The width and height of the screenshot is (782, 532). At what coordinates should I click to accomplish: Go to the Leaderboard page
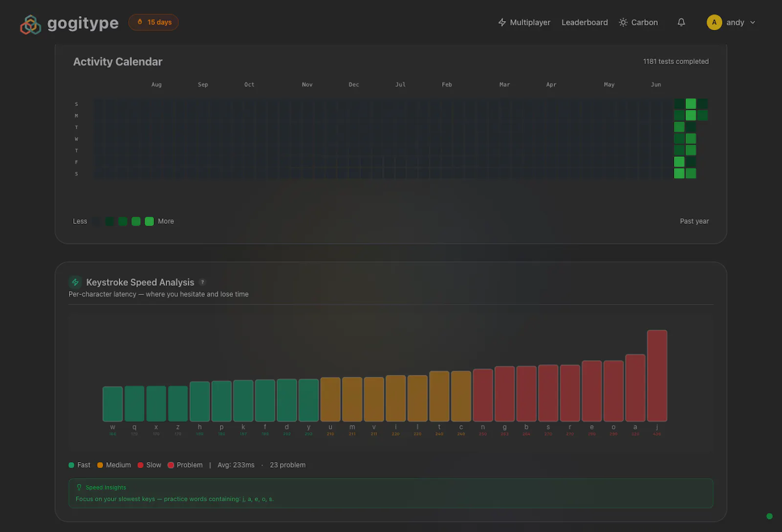tap(585, 22)
